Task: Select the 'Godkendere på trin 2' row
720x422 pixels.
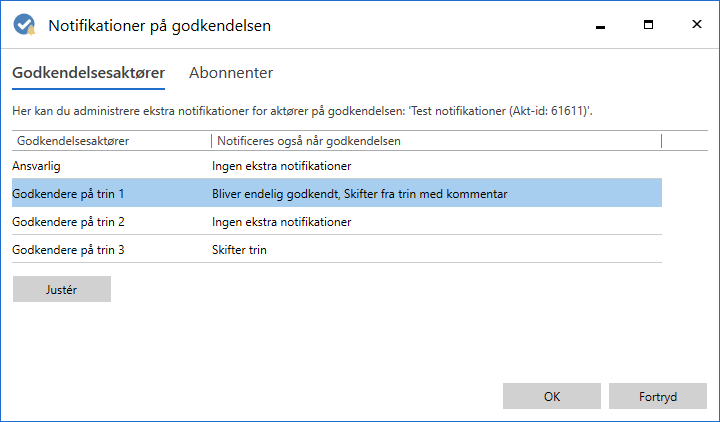Action: click(x=72, y=221)
